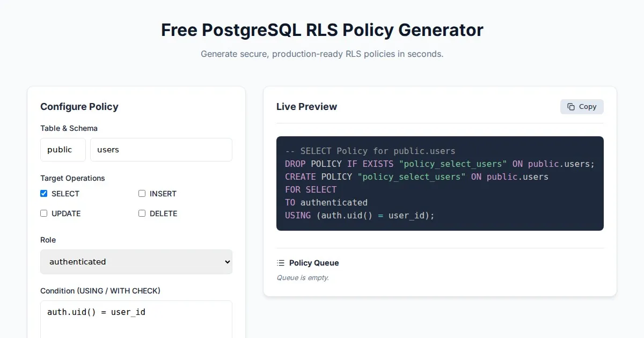
Task: Select the Policy Queue heading
Action: click(x=314, y=263)
